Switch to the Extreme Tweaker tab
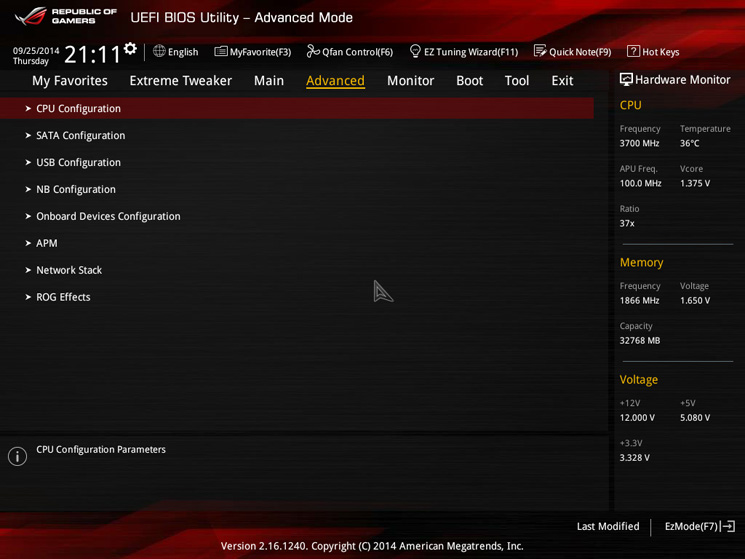 [x=181, y=81]
